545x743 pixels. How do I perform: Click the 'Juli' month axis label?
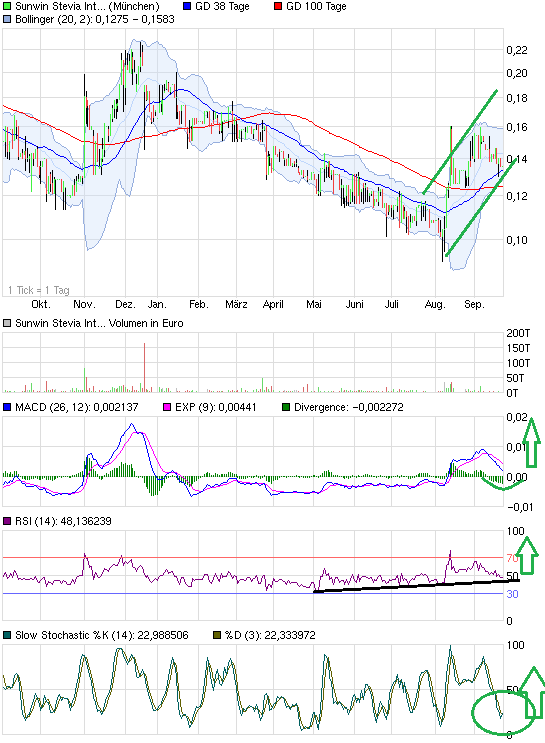(x=391, y=304)
